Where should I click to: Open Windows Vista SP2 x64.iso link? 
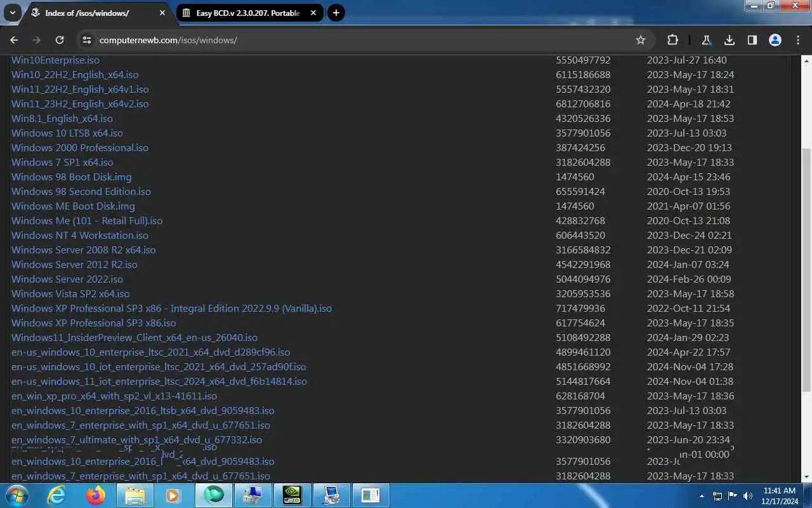click(x=70, y=294)
